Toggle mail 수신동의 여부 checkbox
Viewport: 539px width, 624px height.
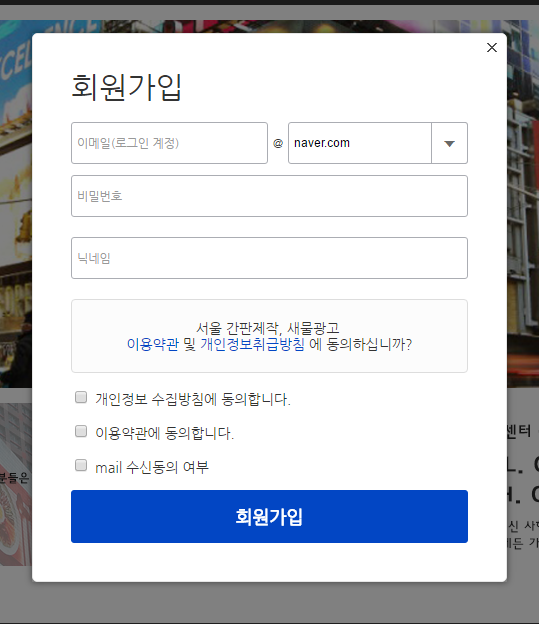81,465
